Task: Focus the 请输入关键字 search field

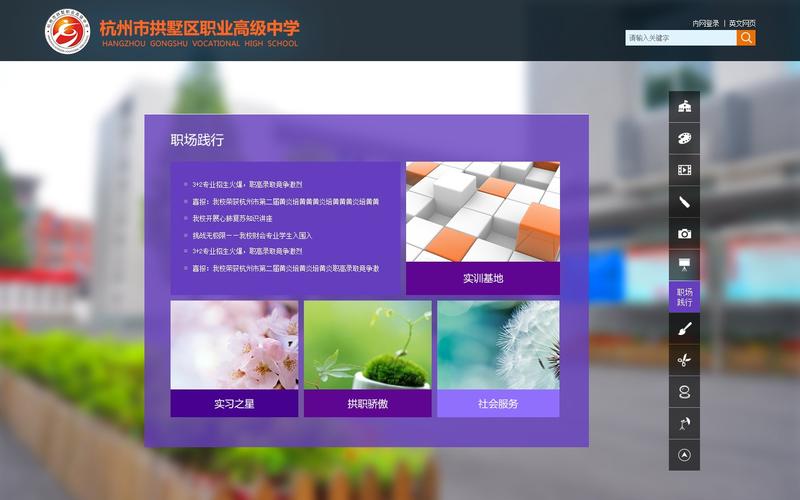Action: 681,38
